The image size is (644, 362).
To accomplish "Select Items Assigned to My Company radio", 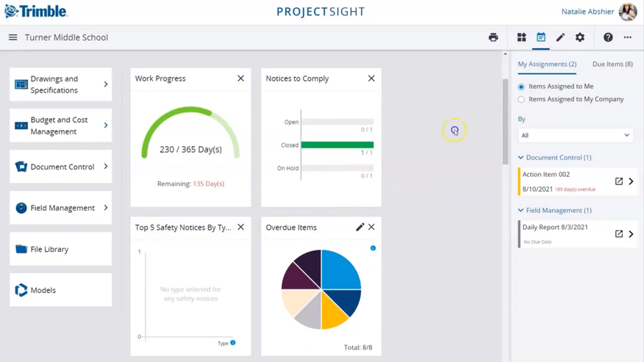I will [521, 99].
